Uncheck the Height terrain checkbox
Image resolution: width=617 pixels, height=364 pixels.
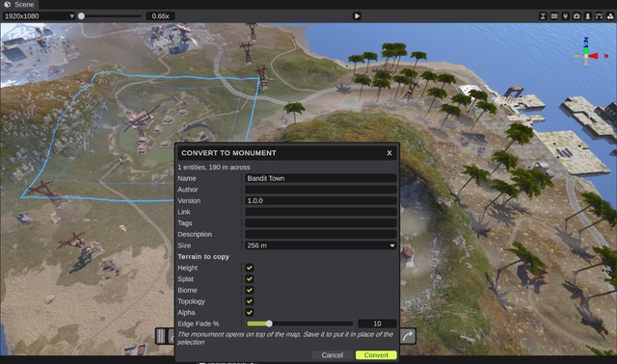point(249,268)
